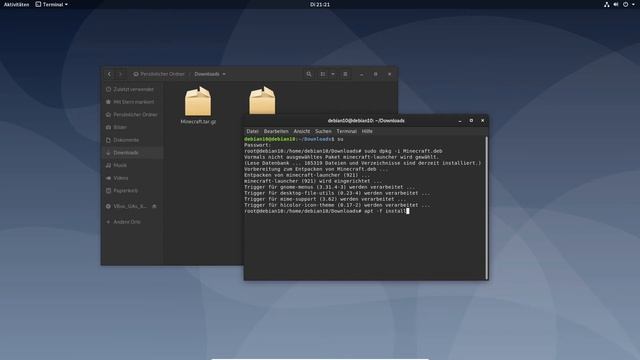640x360 pixels.
Task: Open Zuletzt verwendet in sidebar
Action: click(133, 89)
